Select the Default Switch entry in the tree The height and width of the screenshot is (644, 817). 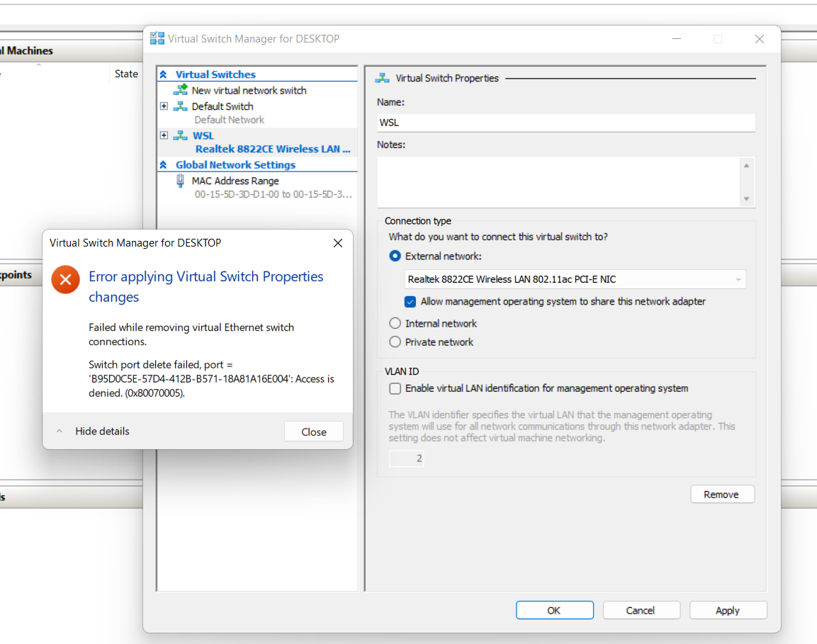click(221, 106)
